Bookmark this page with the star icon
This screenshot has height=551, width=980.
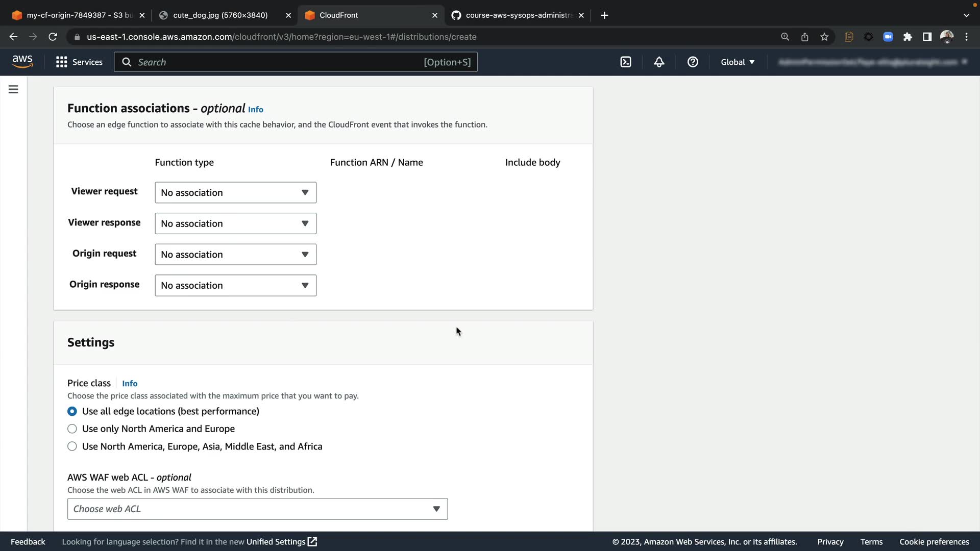pyautogui.click(x=824, y=37)
